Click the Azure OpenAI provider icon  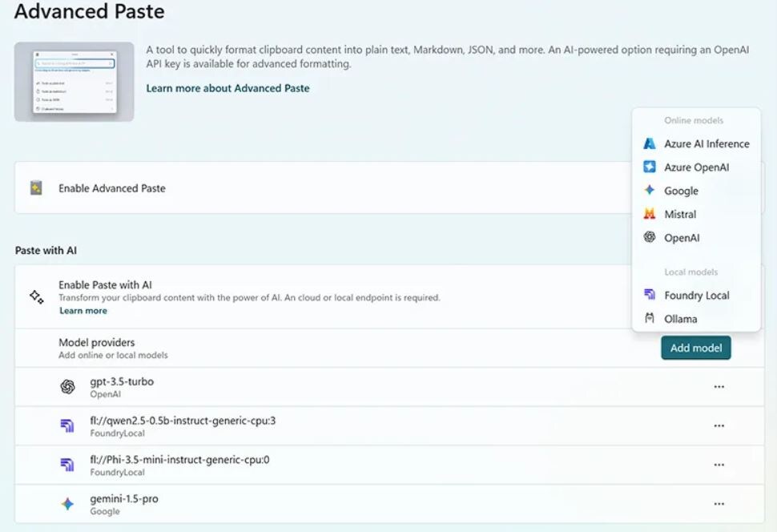point(649,167)
